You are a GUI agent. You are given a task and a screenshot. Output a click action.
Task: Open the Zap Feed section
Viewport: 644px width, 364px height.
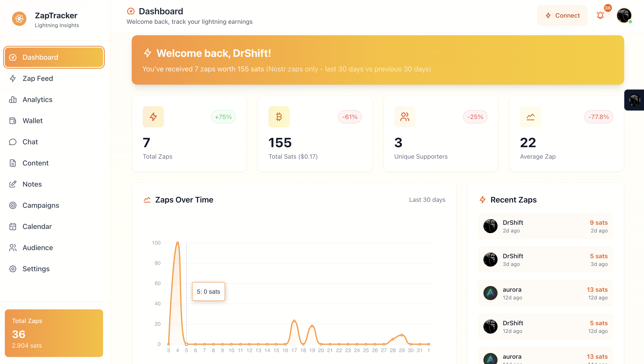37,78
